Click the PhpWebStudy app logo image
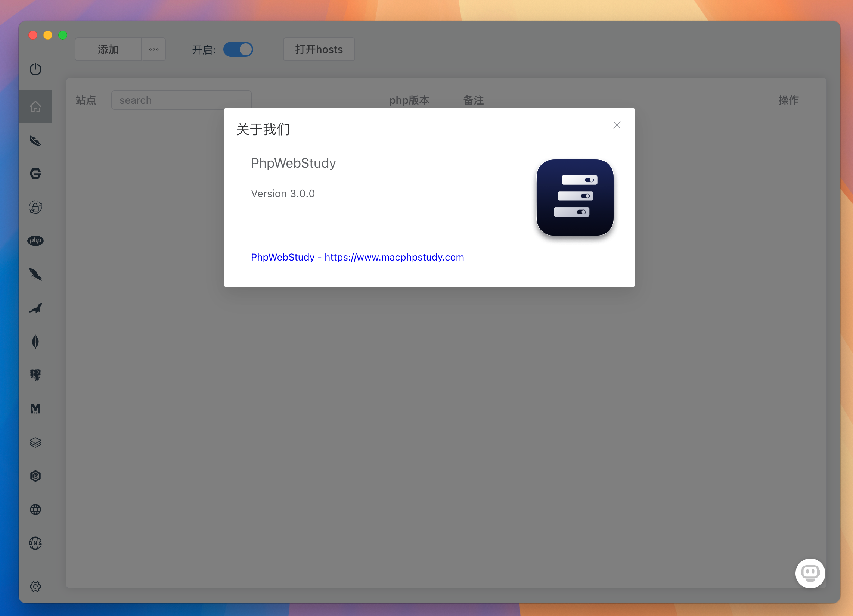The image size is (853, 616). tap(575, 198)
